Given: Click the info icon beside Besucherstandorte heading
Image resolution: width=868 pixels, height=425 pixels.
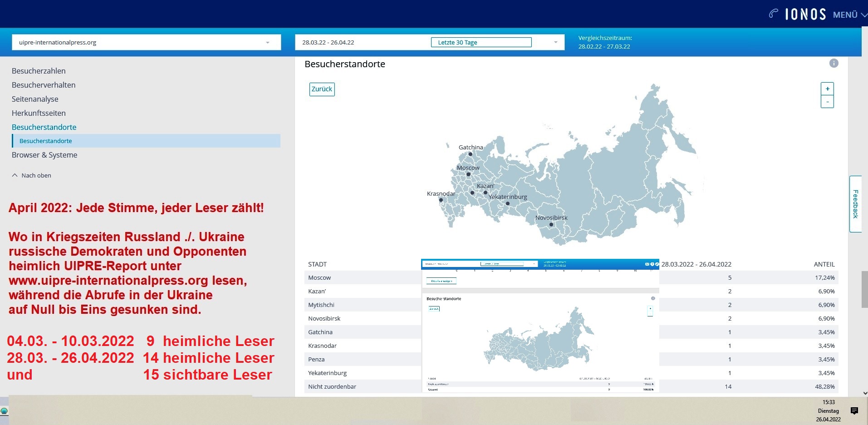Looking at the screenshot, I should [x=834, y=64].
